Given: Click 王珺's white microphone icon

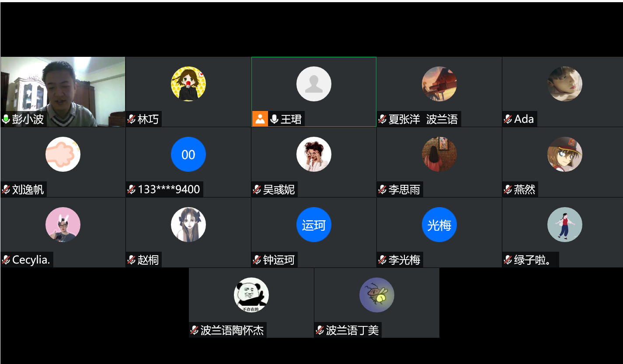Looking at the screenshot, I should pyautogui.click(x=274, y=119).
